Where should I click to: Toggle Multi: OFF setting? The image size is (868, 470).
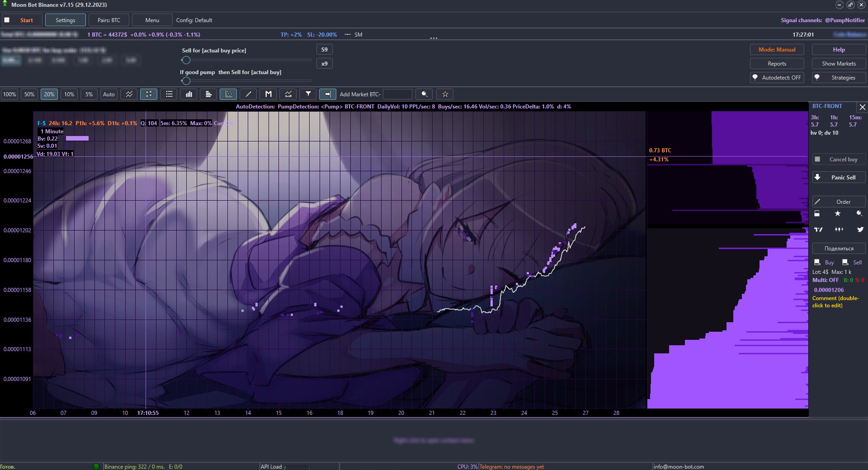coord(825,280)
